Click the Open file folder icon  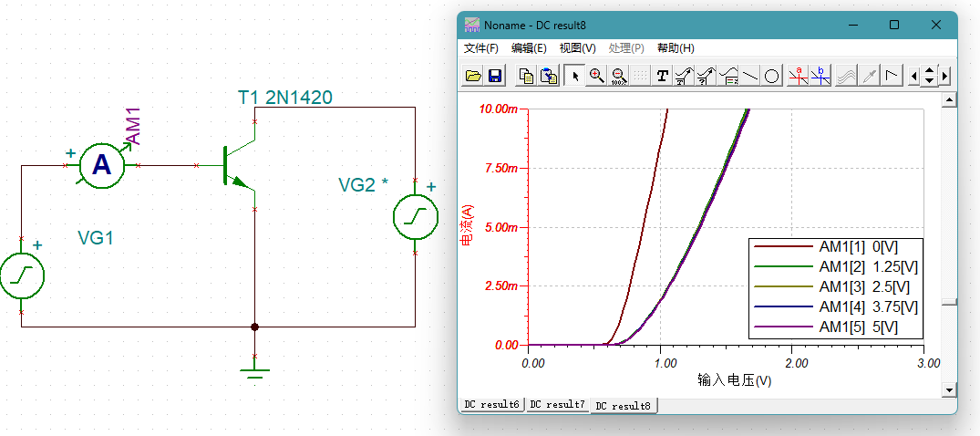[x=473, y=77]
